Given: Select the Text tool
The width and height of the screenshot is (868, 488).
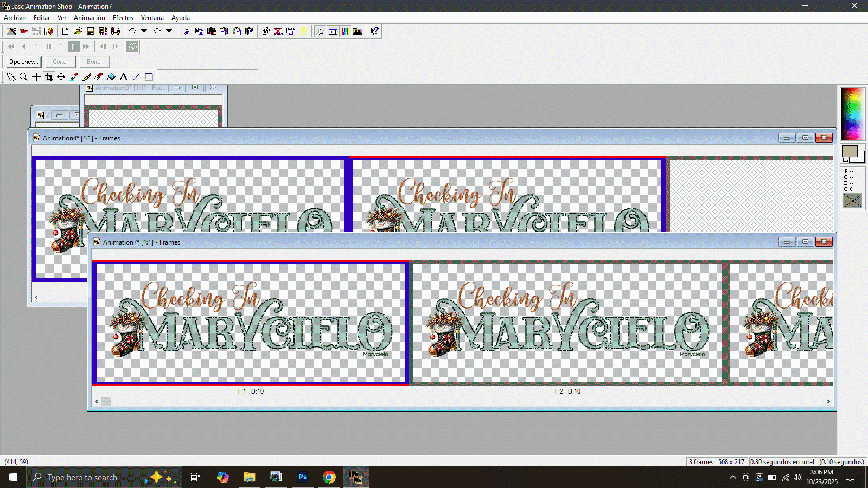Looking at the screenshot, I should pyautogui.click(x=124, y=77).
